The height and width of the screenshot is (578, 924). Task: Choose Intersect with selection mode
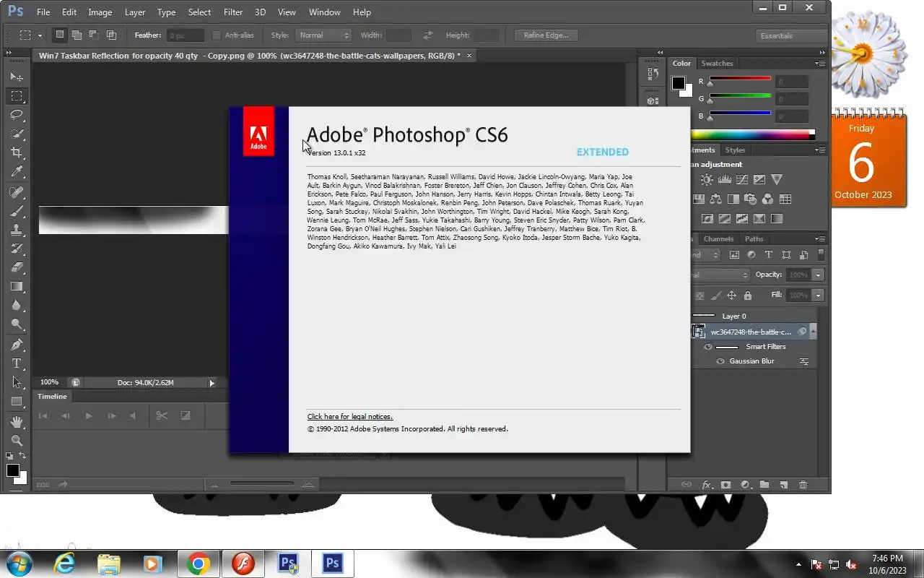tap(111, 35)
